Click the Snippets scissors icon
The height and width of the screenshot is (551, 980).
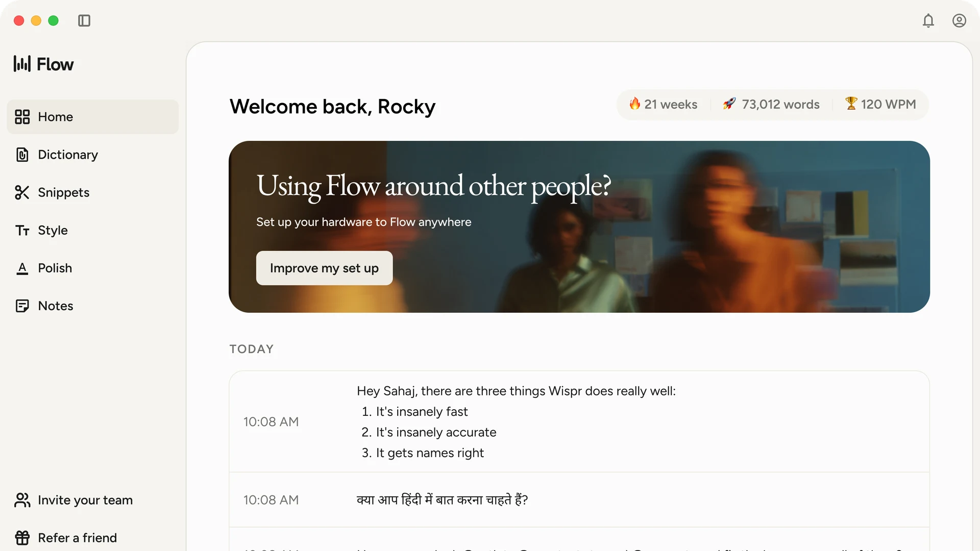(x=22, y=192)
